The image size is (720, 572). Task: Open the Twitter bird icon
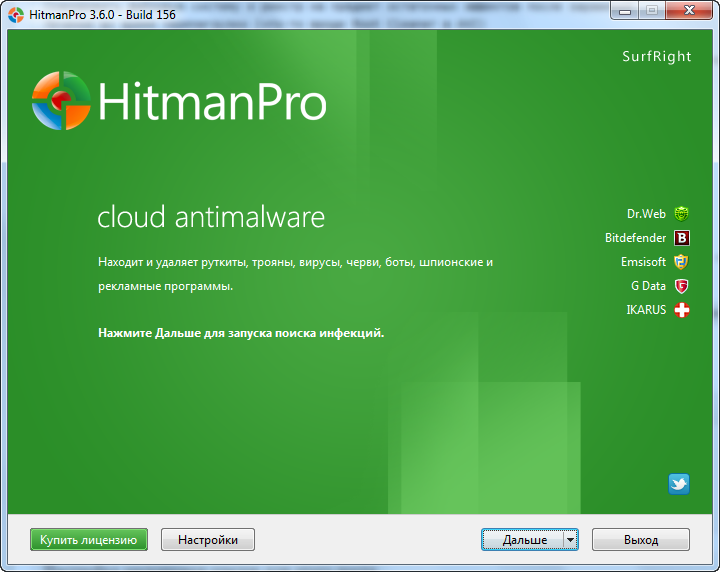[x=679, y=484]
